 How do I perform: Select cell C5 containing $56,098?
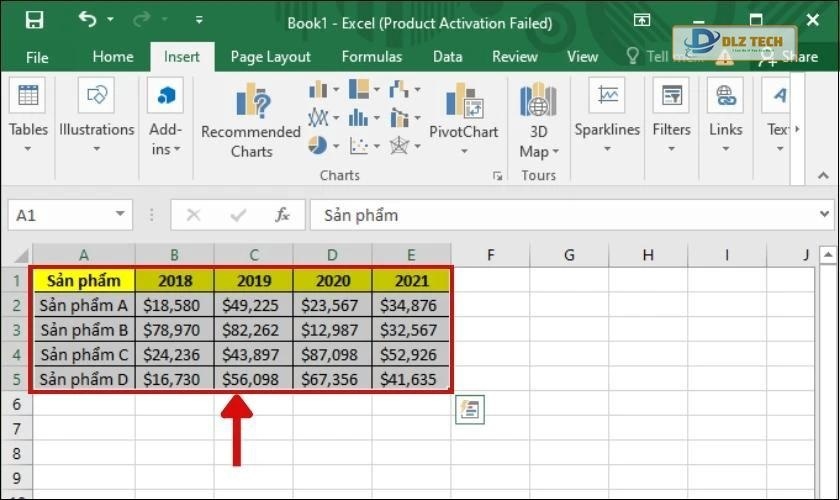pyautogui.click(x=253, y=379)
